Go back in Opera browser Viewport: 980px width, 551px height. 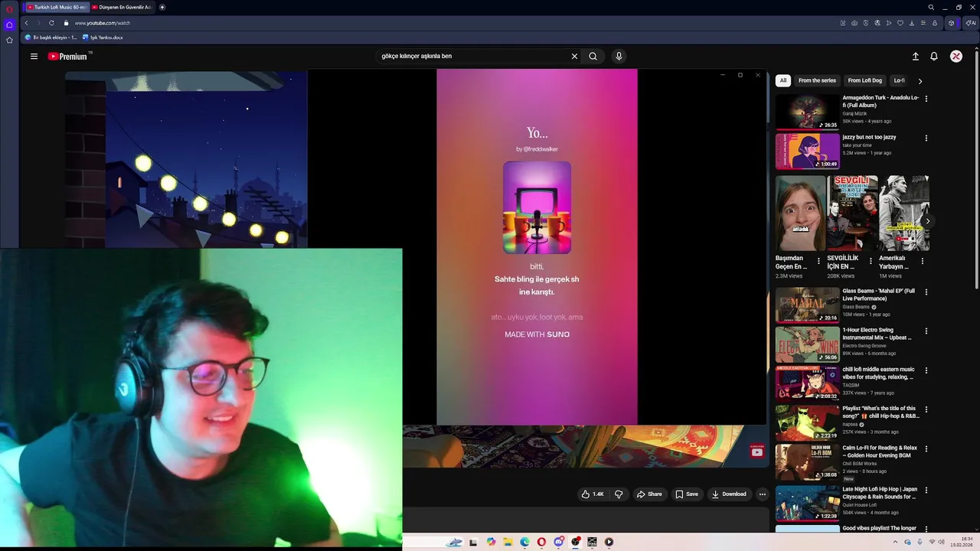[x=26, y=23]
